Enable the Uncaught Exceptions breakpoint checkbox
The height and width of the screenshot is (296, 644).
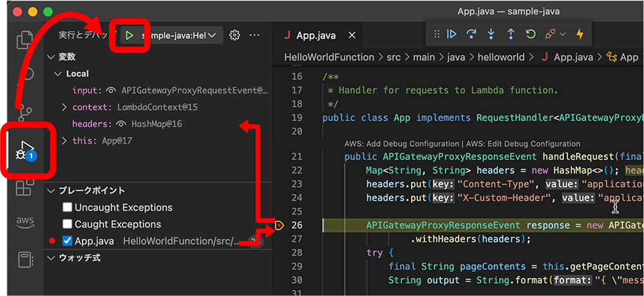click(x=68, y=208)
